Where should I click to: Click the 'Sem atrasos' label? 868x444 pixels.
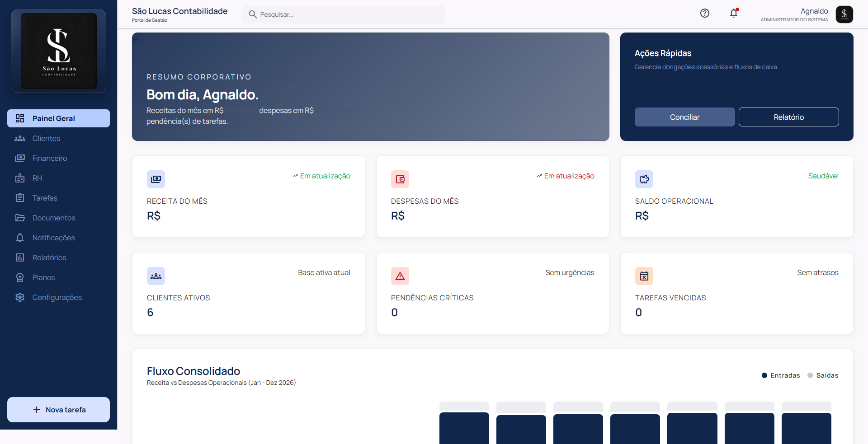817,272
